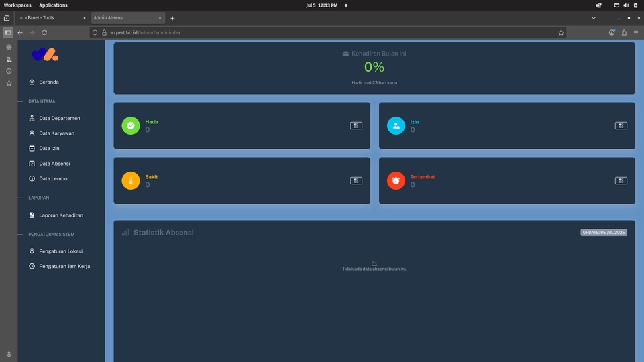Click the site shield security icon
Screen dimensions: 644x362
click(x=95, y=32)
